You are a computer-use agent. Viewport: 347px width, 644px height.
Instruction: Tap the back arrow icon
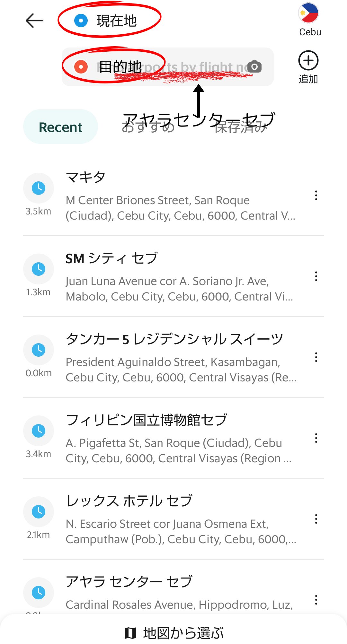[34, 21]
